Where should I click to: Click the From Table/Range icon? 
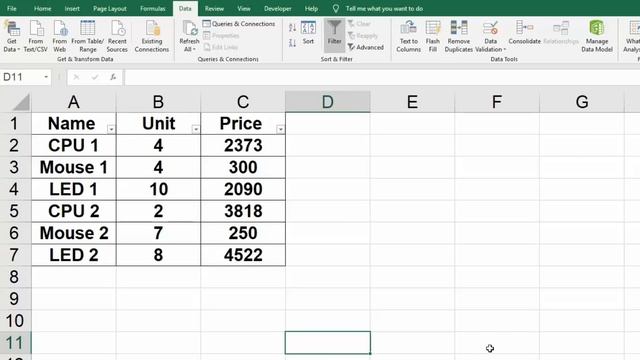click(87, 29)
